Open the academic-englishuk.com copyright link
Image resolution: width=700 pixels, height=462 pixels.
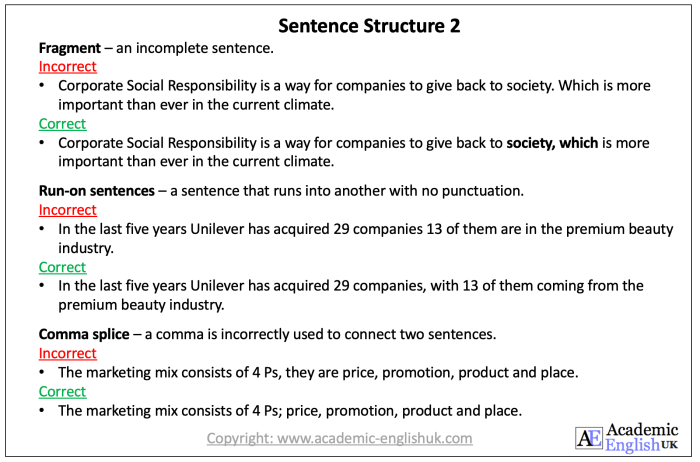(339, 438)
